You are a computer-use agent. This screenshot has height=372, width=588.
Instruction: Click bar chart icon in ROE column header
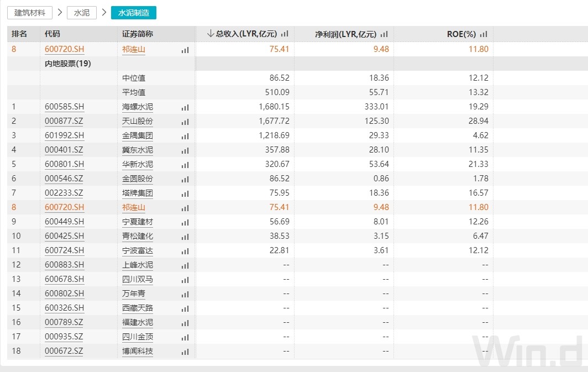click(483, 34)
